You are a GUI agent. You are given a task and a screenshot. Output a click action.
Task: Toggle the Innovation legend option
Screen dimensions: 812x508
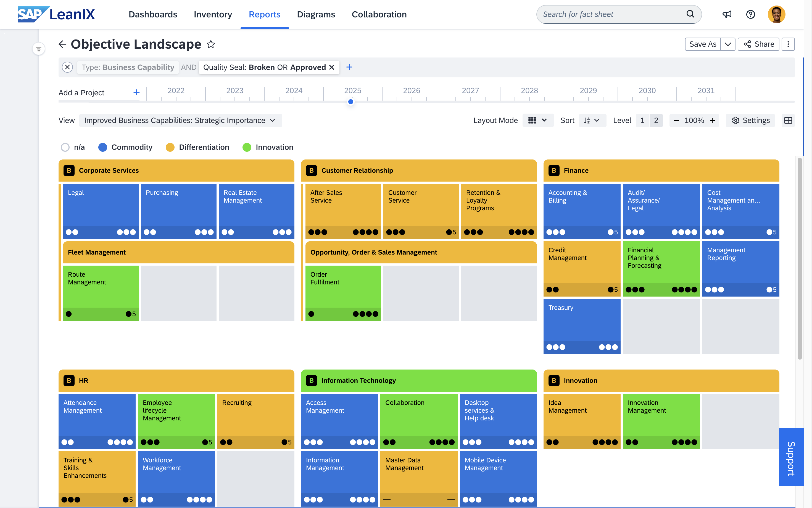(x=247, y=148)
